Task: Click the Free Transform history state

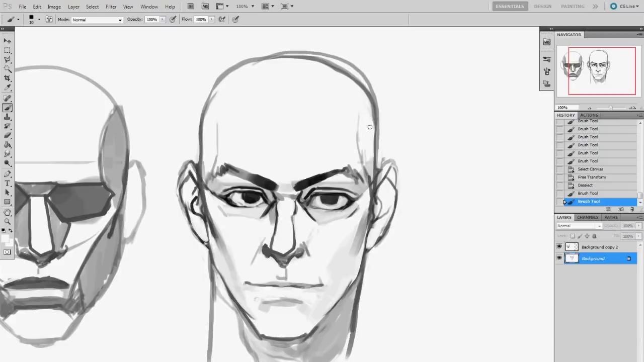Action: pyautogui.click(x=591, y=177)
